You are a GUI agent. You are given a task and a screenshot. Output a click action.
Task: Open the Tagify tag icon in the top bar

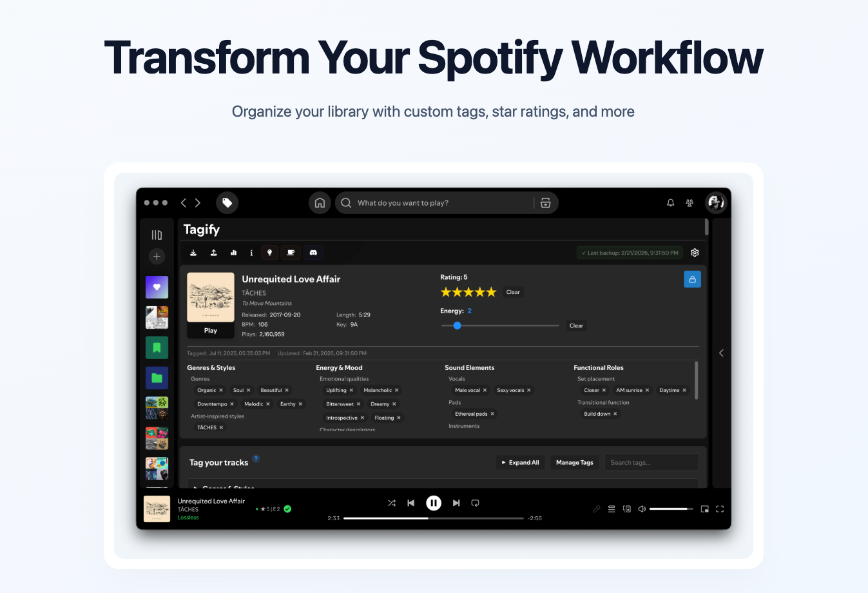tap(227, 202)
